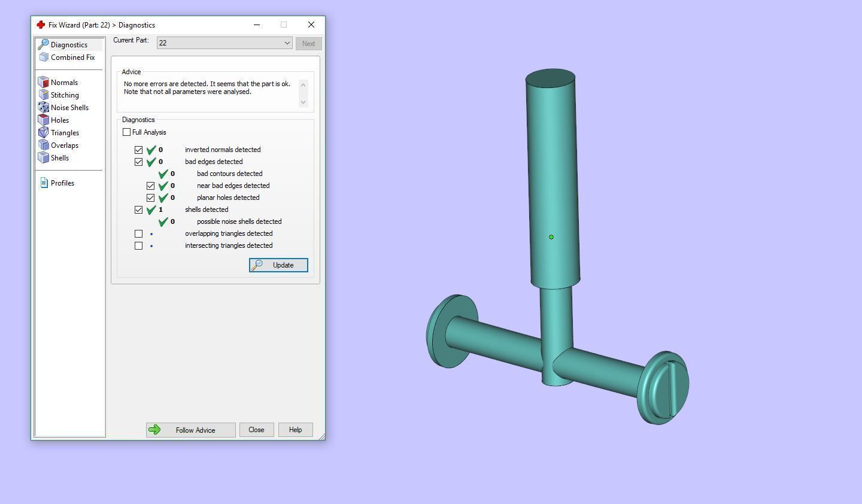Click the Triangles cube icon
The image size is (862, 504).
(43, 133)
